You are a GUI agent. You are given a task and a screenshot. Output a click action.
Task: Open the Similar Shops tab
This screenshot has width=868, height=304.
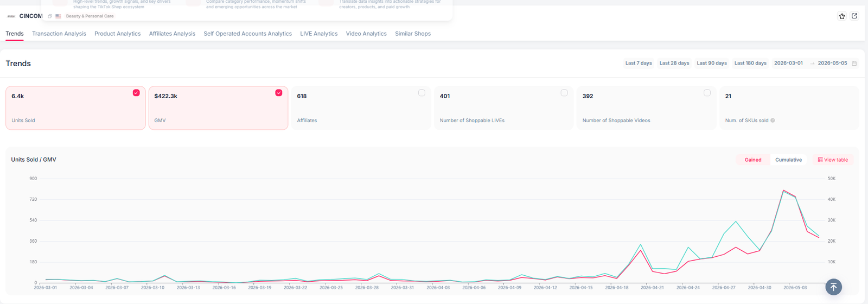(413, 34)
